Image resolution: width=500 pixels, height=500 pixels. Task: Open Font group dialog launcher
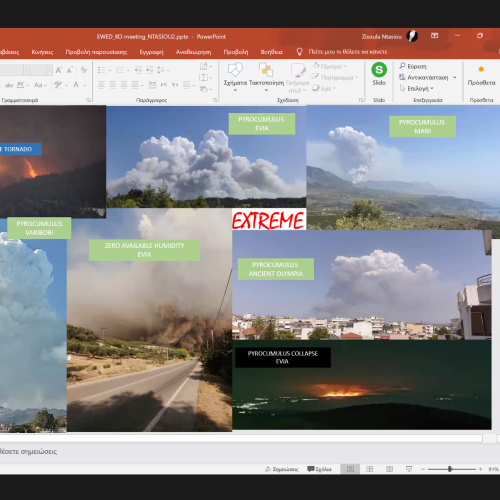point(88,100)
